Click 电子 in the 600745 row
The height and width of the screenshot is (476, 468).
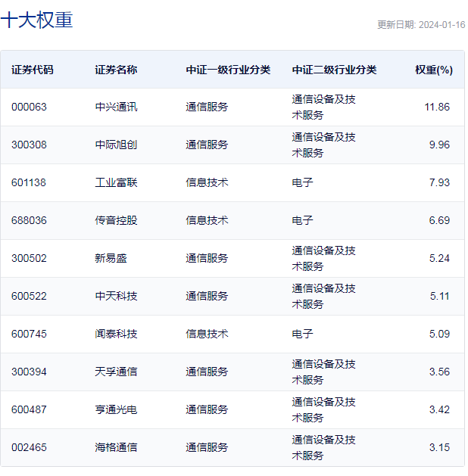coord(302,334)
